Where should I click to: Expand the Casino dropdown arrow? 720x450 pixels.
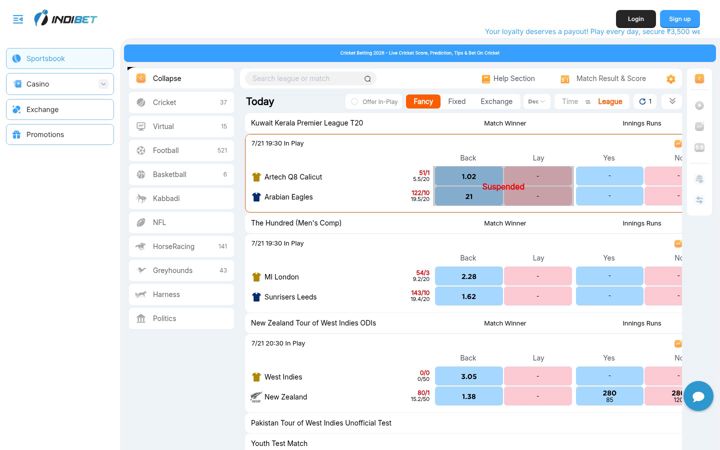(x=103, y=84)
